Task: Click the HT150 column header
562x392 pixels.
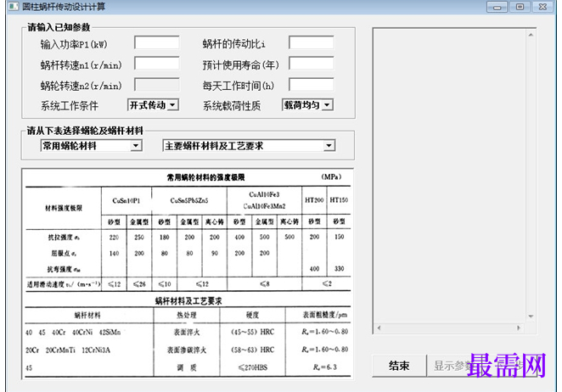Action: click(339, 200)
